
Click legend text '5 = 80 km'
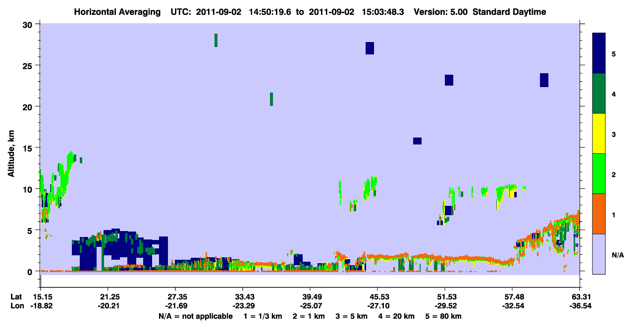[x=444, y=316]
